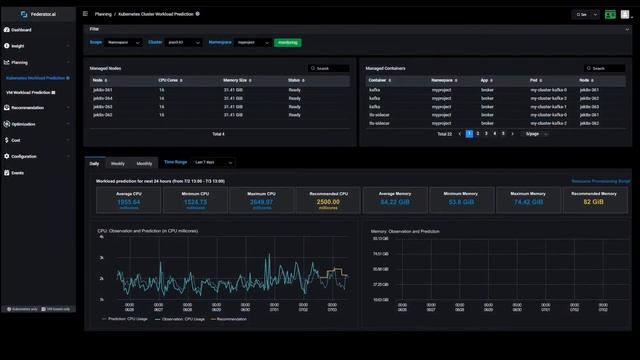The width and height of the screenshot is (640, 360).
Task: Click the green Monitoring button
Action: [x=288, y=42]
